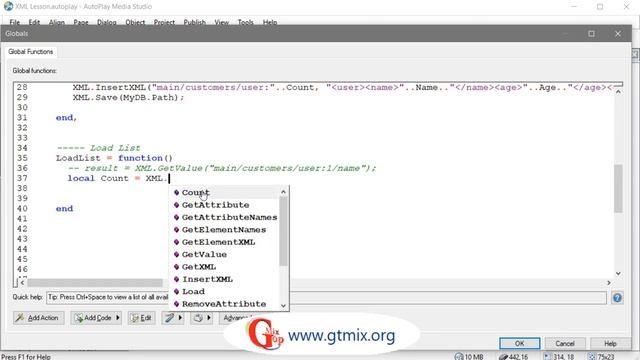Click the dialog Help button
Screen dimensions: 640x360
610,343
